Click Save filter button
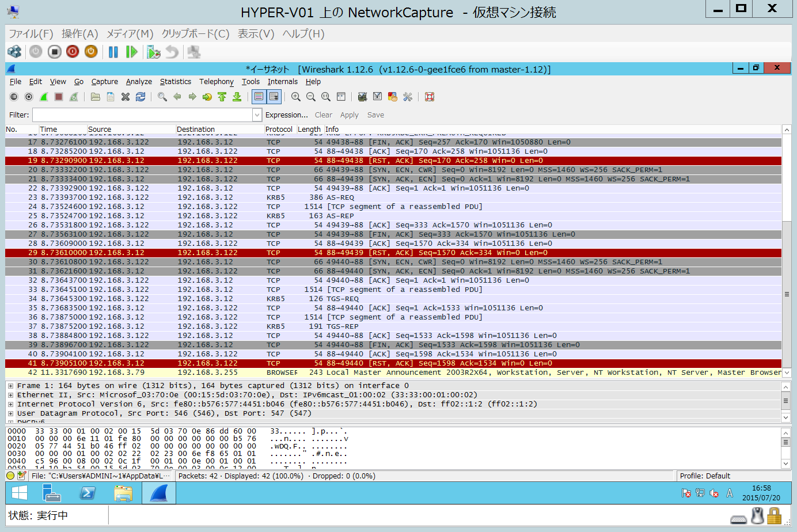This screenshot has height=532, width=797. (x=376, y=115)
